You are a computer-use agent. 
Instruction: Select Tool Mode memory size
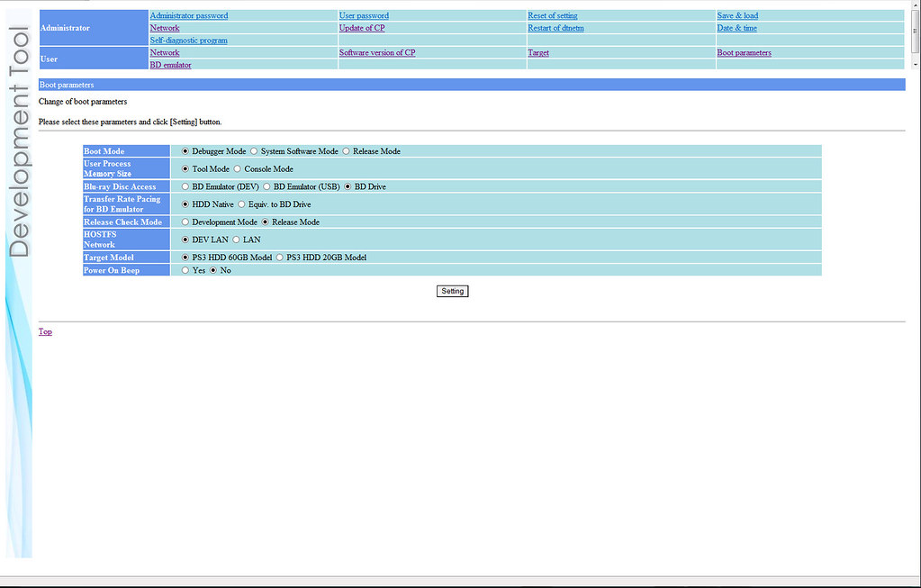point(185,168)
